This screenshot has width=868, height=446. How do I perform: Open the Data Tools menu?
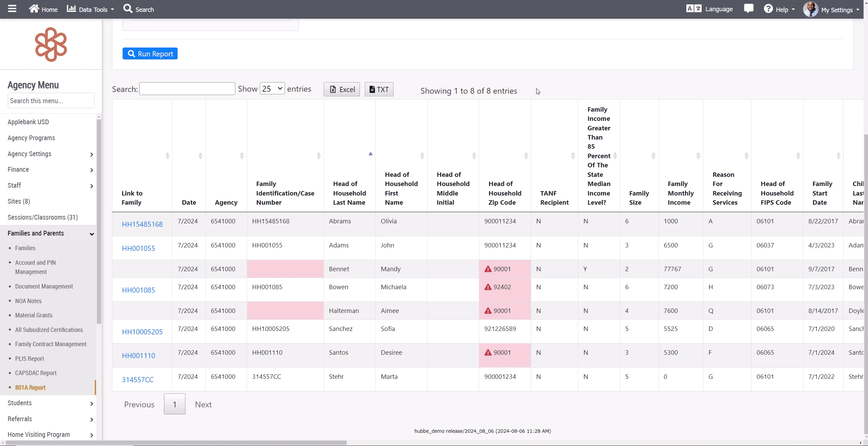coord(90,10)
